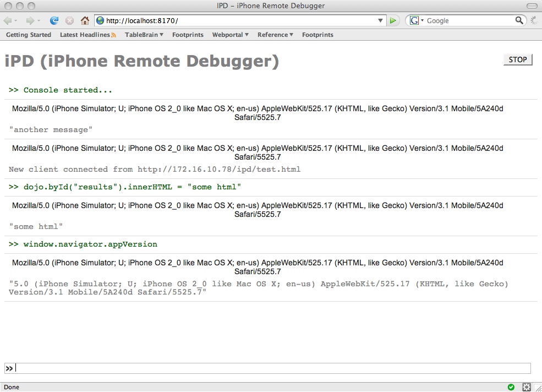Open the Google search engine selector
542x392 pixels.
point(417,21)
